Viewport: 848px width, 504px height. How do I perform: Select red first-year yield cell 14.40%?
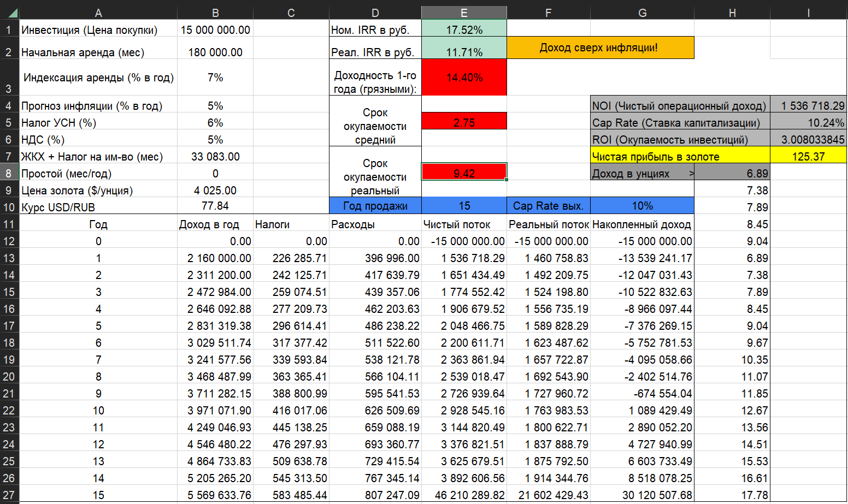click(464, 78)
